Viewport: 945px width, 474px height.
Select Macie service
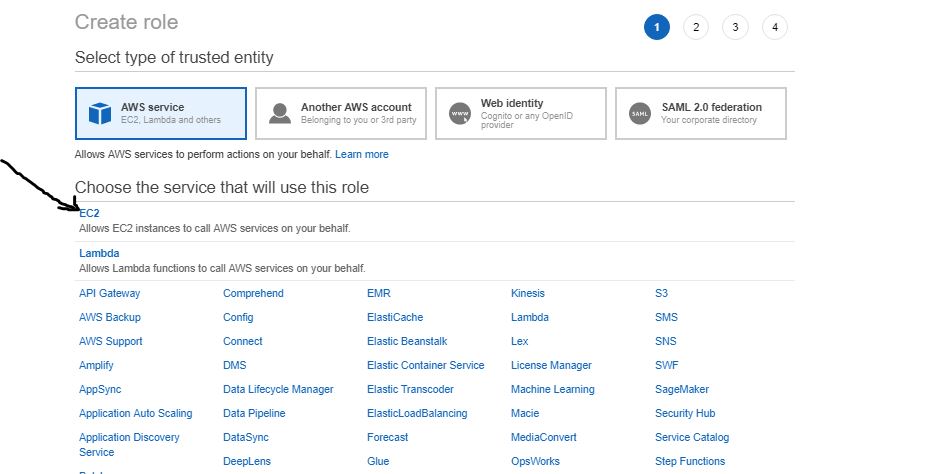click(x=525, y=414)
